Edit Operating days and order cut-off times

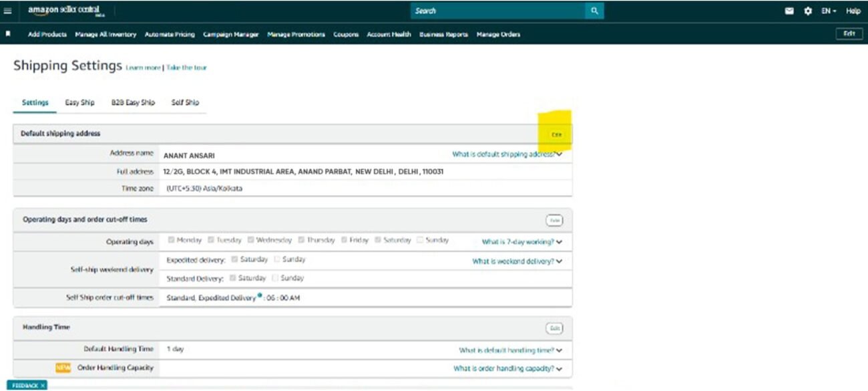[x=554, y=220]
